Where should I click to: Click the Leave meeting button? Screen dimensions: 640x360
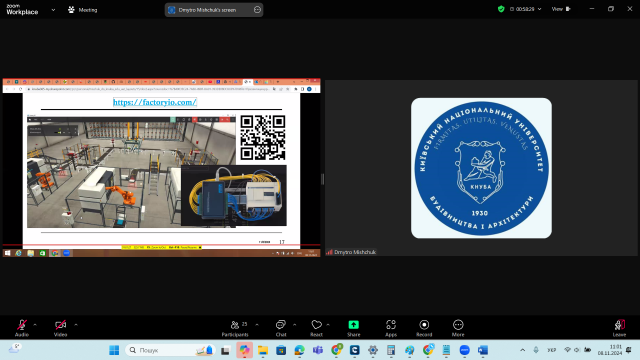coord(619,328)
